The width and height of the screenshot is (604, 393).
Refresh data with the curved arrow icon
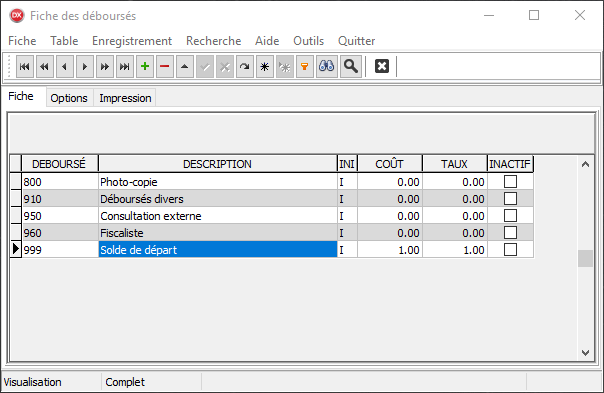coord(245,67)
